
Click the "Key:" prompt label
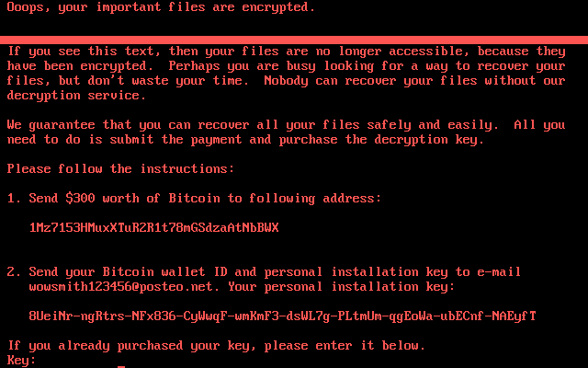(x=21, y=361)
